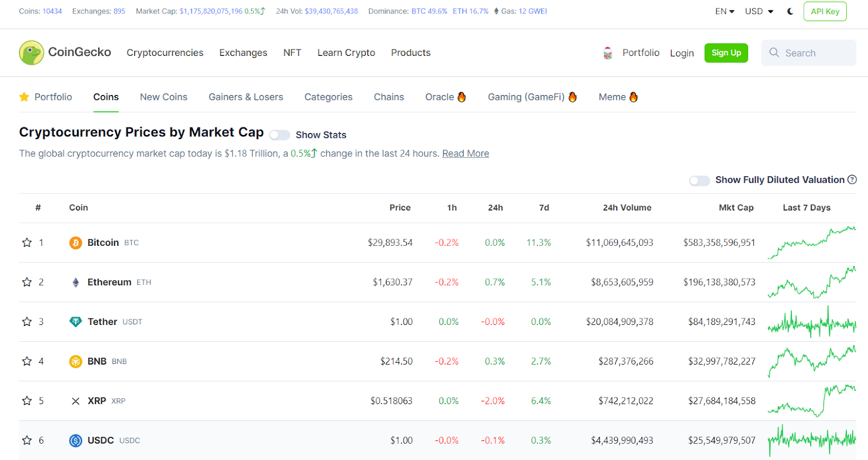Screen dimensions: 868x460
Task: Enable the Show Stats toggle
Action: tap(279, 135)
